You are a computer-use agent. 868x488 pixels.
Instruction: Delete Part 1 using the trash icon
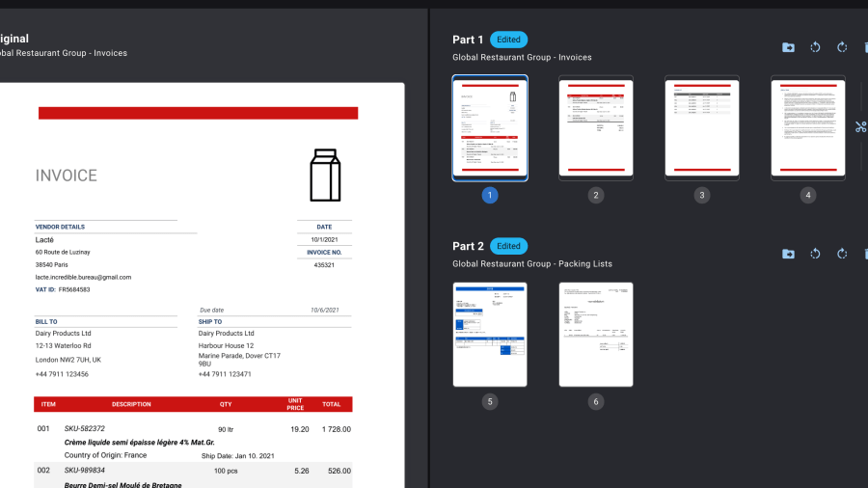click(865, 47)
